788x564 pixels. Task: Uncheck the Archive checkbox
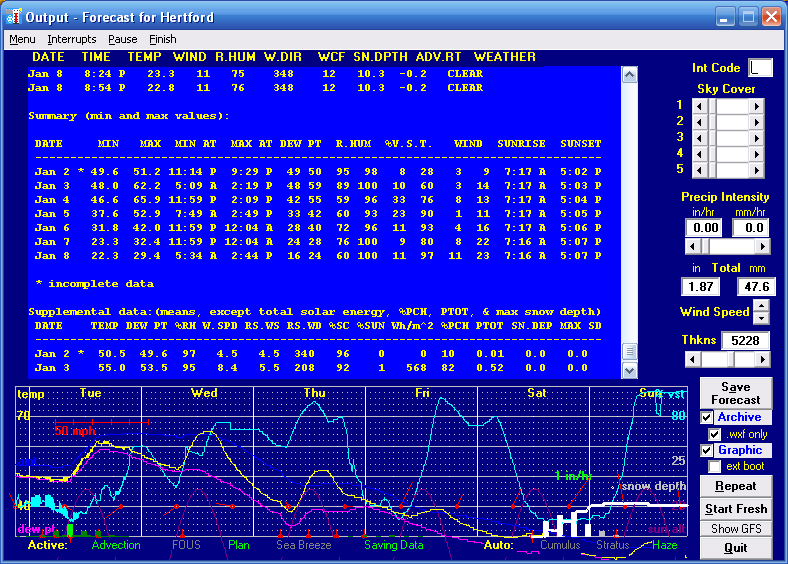pos(707,418)
